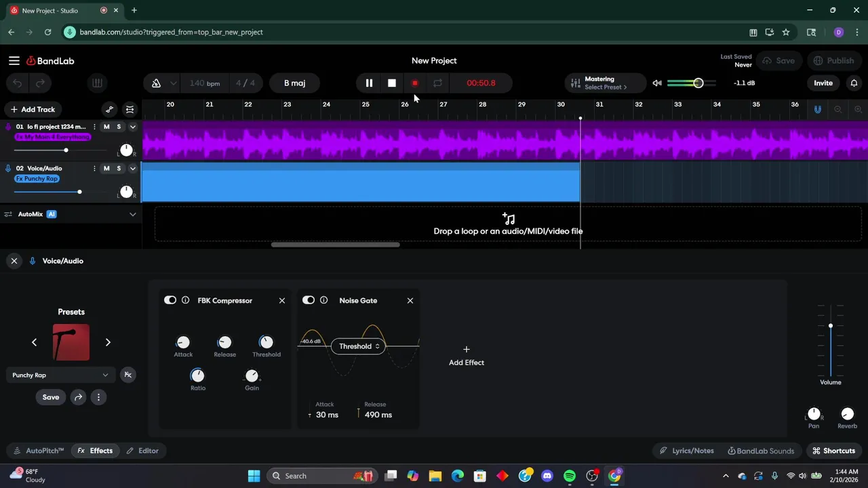Open preset more options menu

tap(98, 397)
